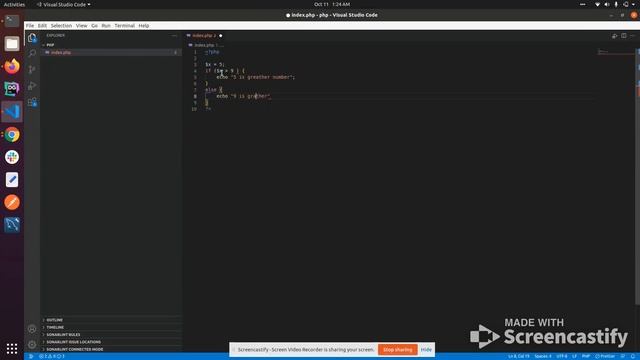Open Files app from the dock

pyautogui.click(x=12, y=43)
